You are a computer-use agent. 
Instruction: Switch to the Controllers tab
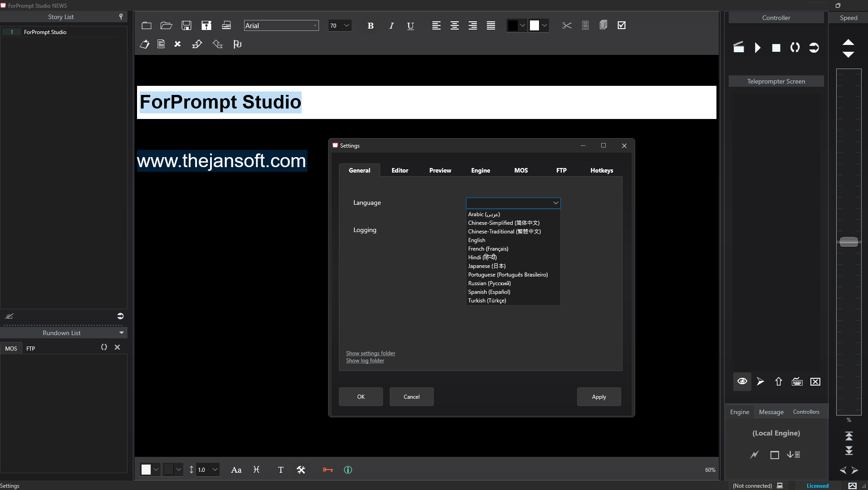806,412
